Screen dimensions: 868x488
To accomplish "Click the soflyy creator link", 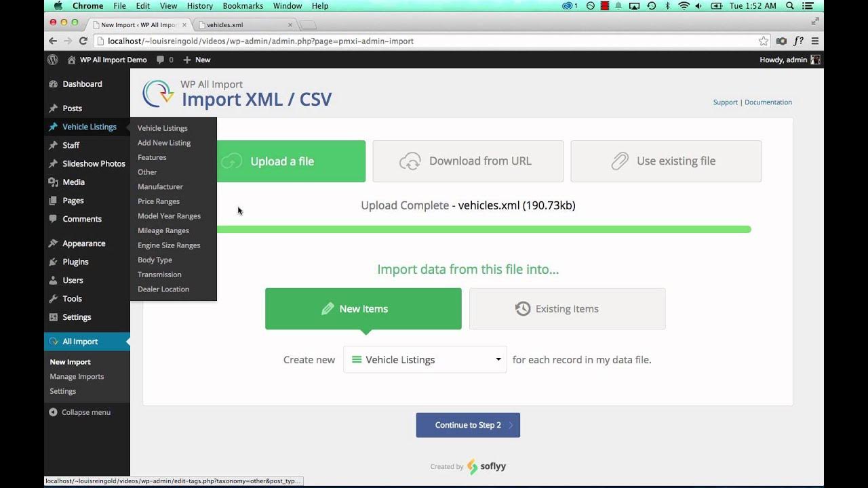I will point(486,466).
